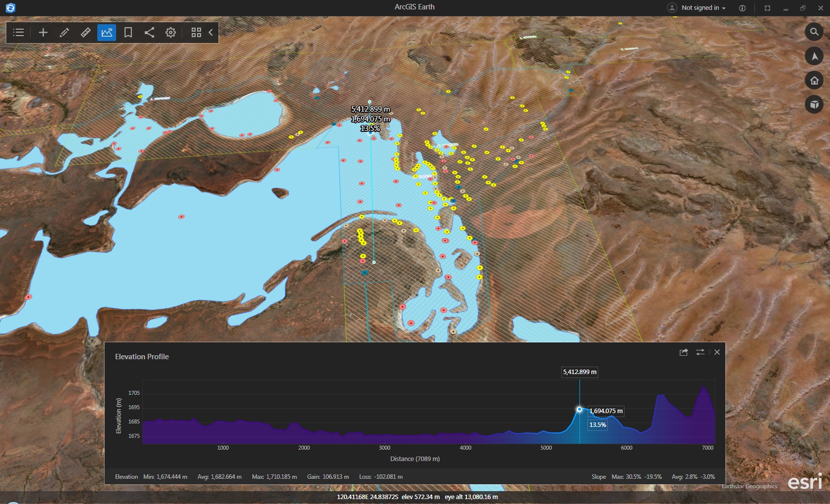The image size is (830, 504).
Task: Toggle the Elevation Profile tool
Action: point(107,33)
